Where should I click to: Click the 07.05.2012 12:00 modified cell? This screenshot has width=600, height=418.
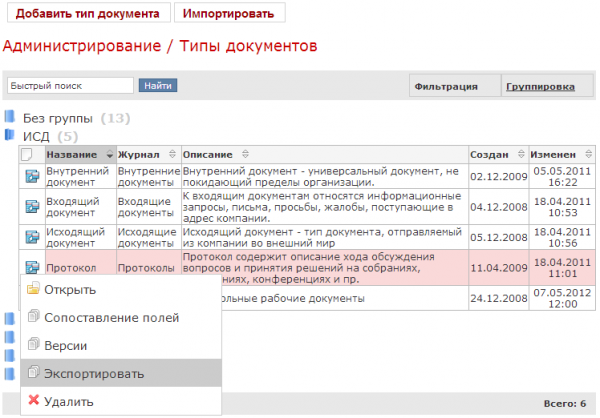tap(562, 298)
